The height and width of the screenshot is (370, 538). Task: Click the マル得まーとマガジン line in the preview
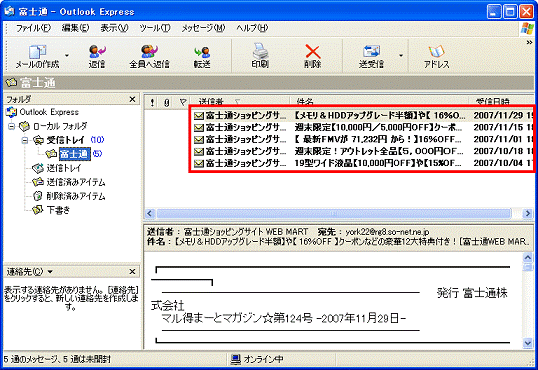(284, 318)
